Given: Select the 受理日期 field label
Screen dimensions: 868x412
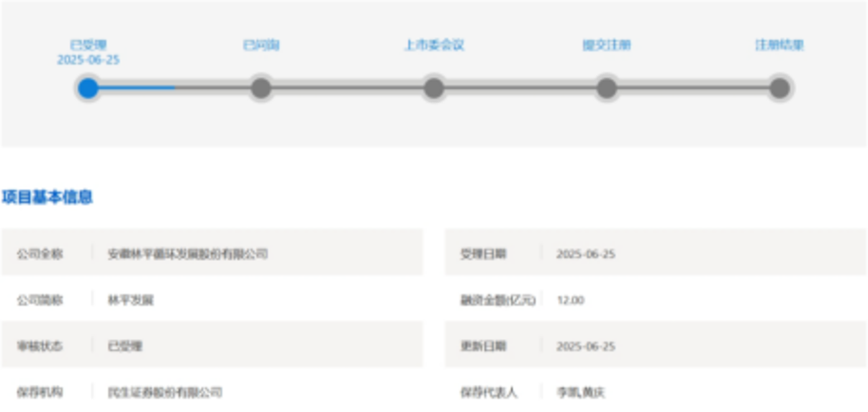Looking at the screenshot, I should click(x=483, y=254).
